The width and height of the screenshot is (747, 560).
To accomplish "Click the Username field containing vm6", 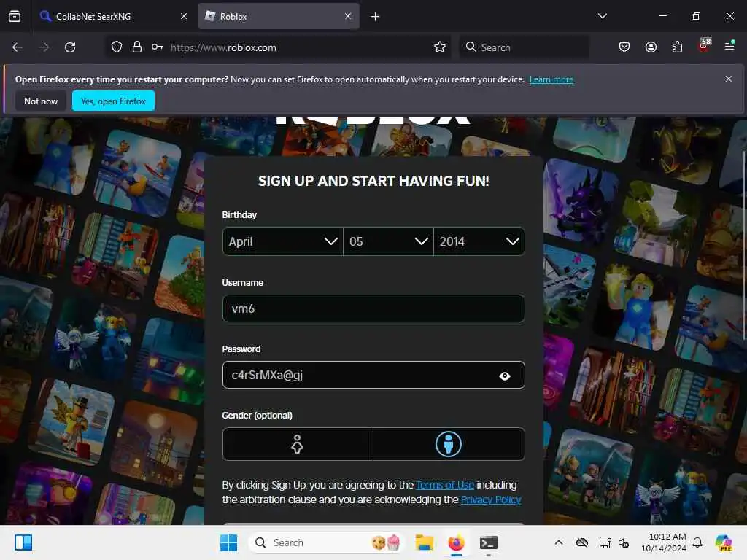I will (373, 308).
